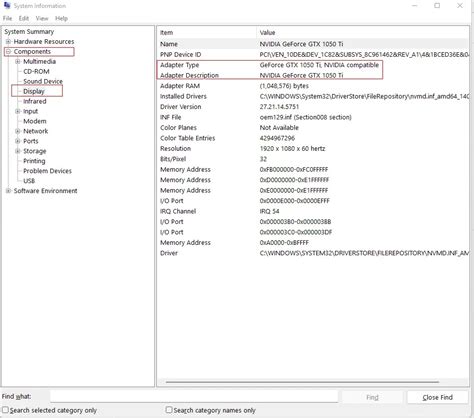The width and height of the screenshot is (474, 418).
Task: Select the Resolution row
Action: pos(313,149)
